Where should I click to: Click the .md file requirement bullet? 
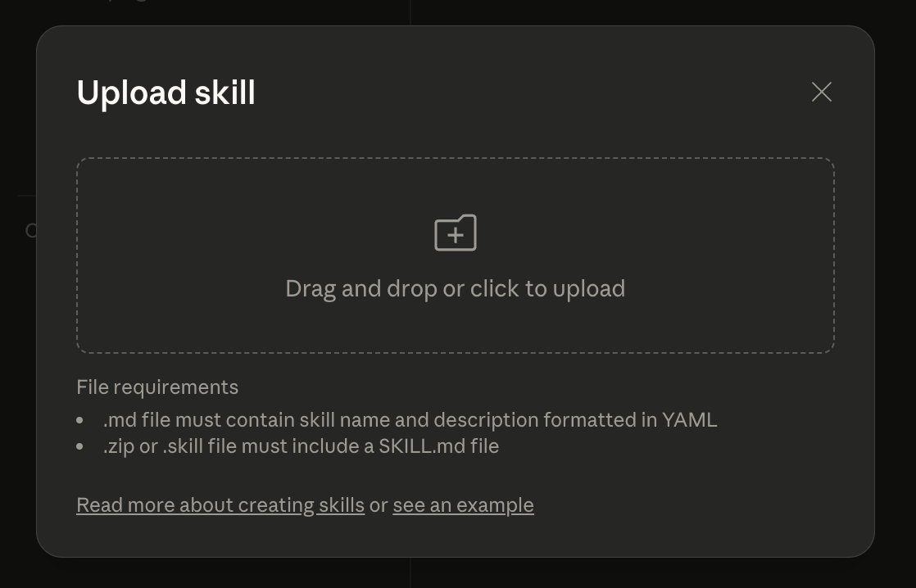coord(410,419)
